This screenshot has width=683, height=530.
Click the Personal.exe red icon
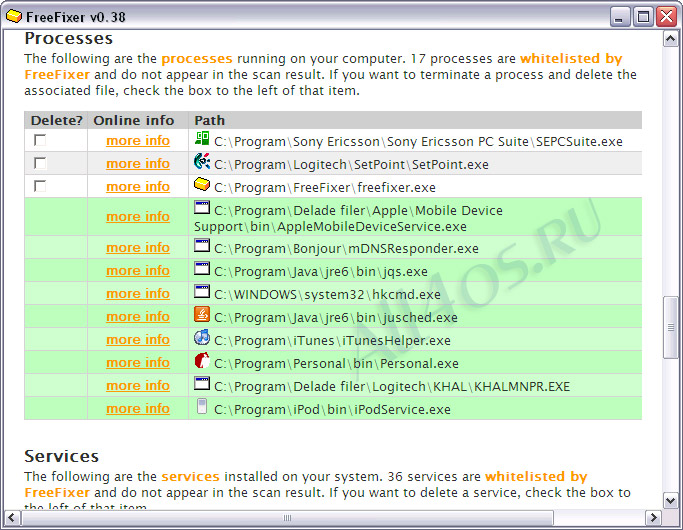click(202, 360)
